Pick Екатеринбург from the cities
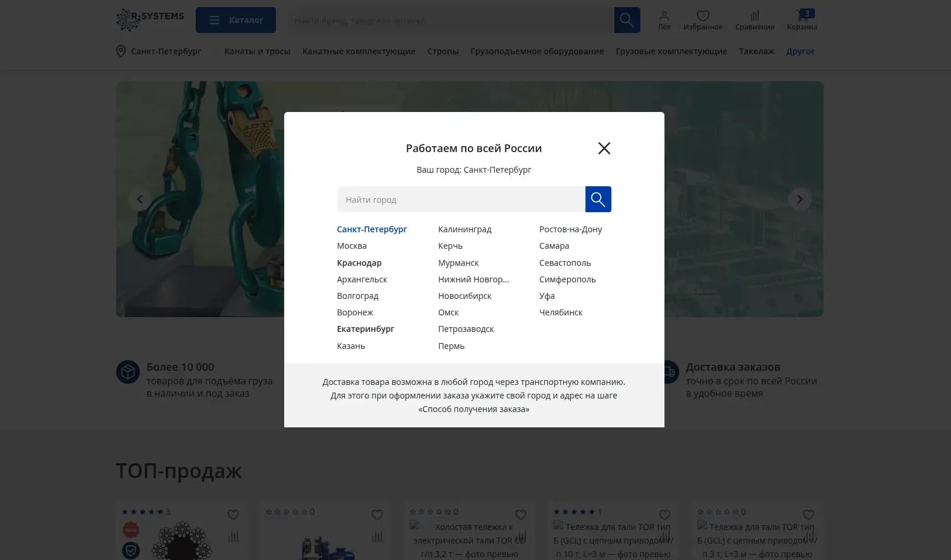Image resolution: width=951 pixels, height=560 pixels. pyautogui.click(x=366, y=329)
